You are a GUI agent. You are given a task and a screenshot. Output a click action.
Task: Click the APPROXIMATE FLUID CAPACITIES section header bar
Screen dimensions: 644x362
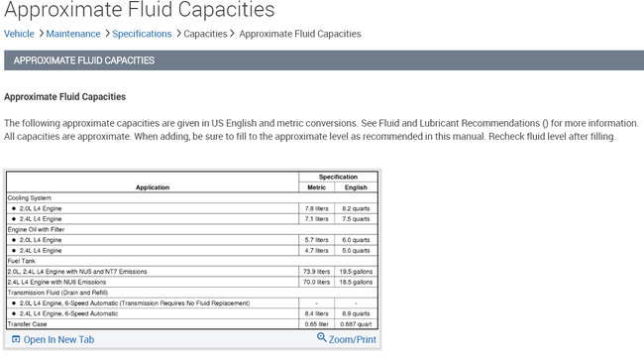tap(324, 60)
